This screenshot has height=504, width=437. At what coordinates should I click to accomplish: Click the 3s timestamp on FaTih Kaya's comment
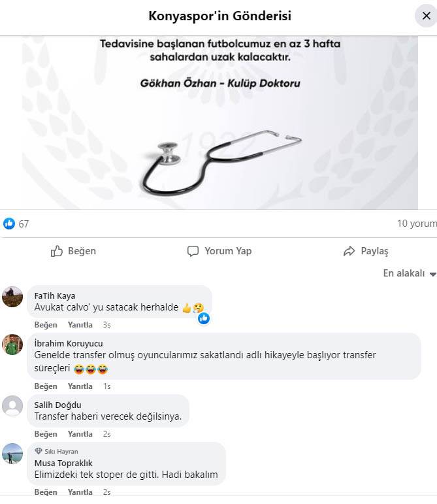point(107,325)
